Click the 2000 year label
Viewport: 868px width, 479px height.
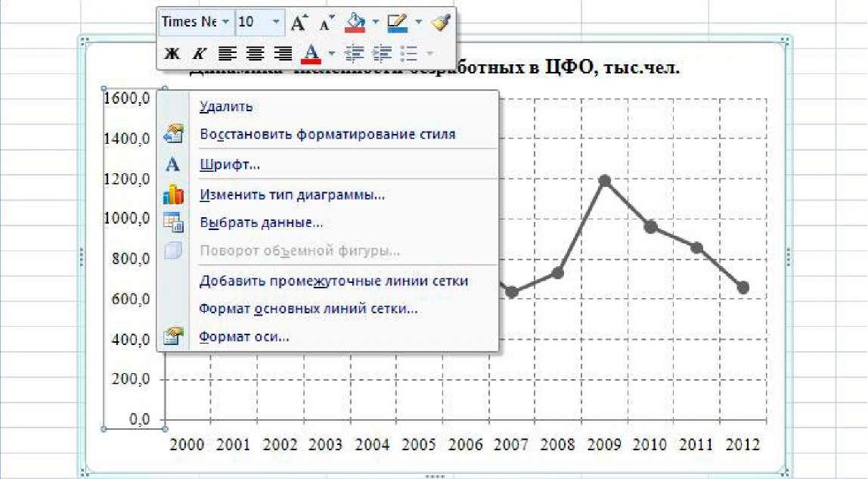[187, 445]
